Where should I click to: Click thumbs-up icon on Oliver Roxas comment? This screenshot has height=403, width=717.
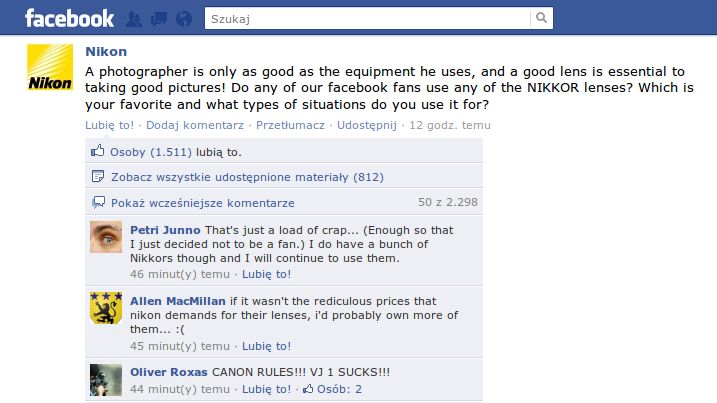point(308,389)
